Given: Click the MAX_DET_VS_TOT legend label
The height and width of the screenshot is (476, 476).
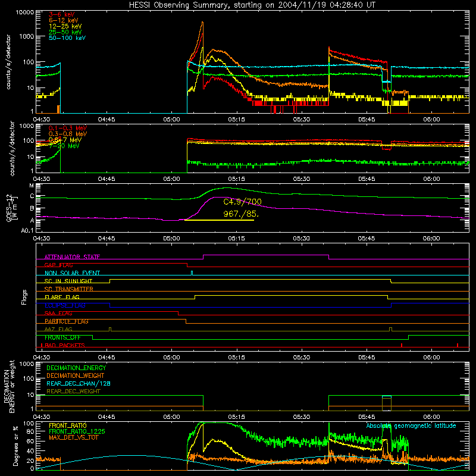Looking at the screenshot, I should click(73, 437).
